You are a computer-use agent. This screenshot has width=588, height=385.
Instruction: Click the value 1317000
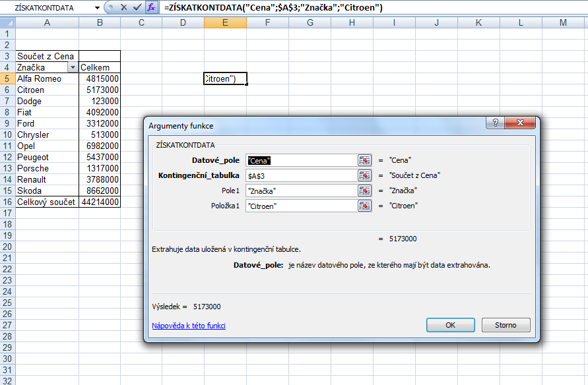[x=100, y=169]
